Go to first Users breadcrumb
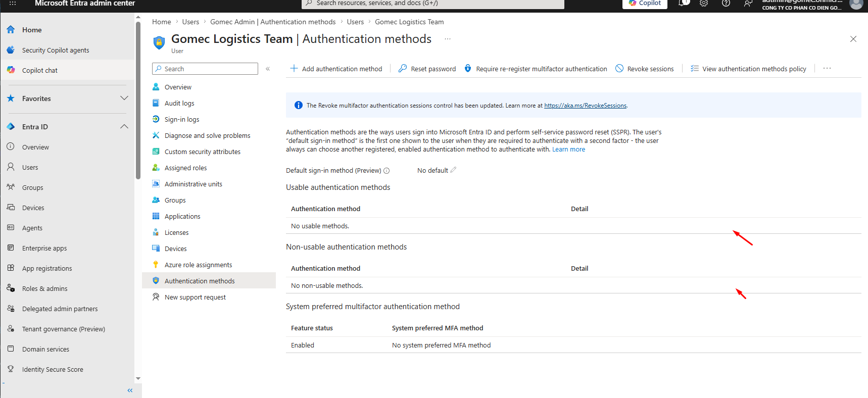 (190, 22)
